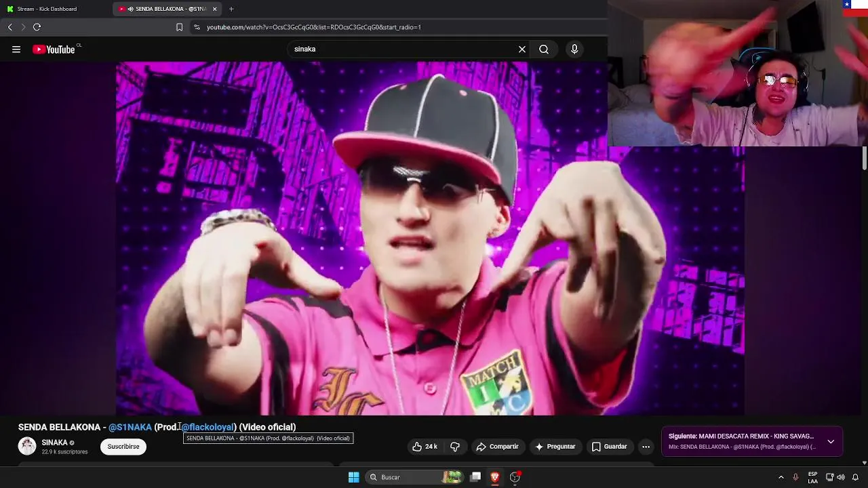Open the OBS Studio taskbar icon

[x=515, y=477]
